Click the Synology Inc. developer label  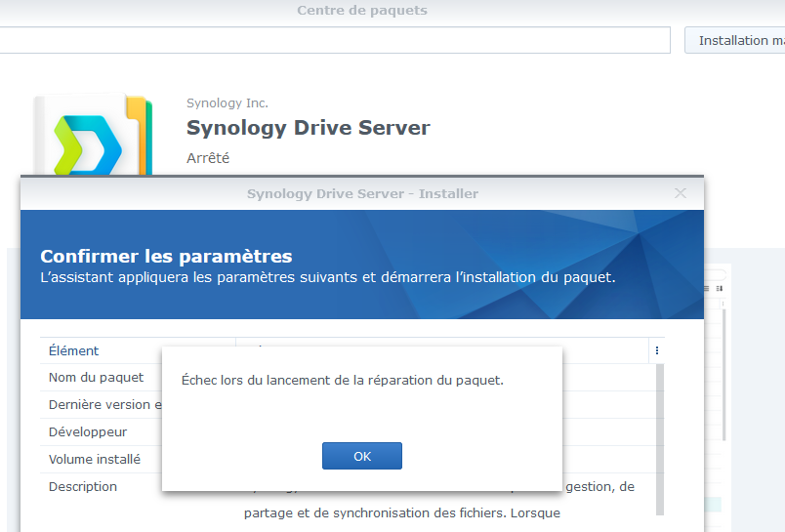(x=227, y=103)
